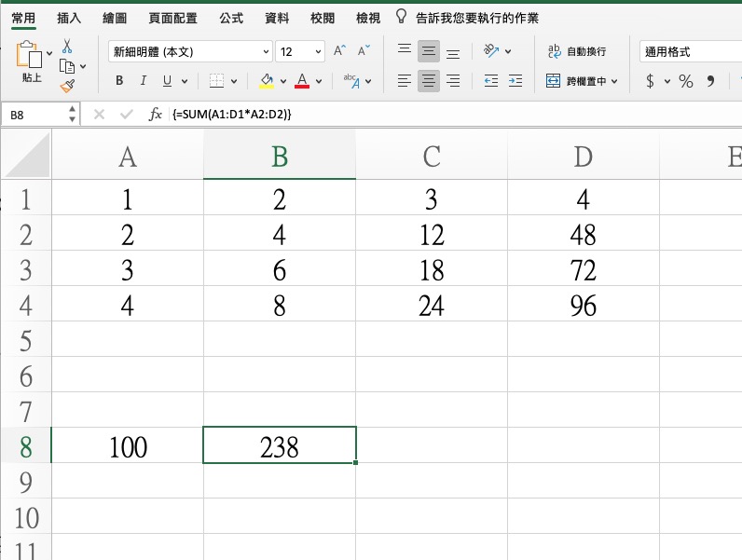The height and width of the screenshot is (560, 742).
Task: Click the Select All corner triangle
Action: tap(27, 154)
